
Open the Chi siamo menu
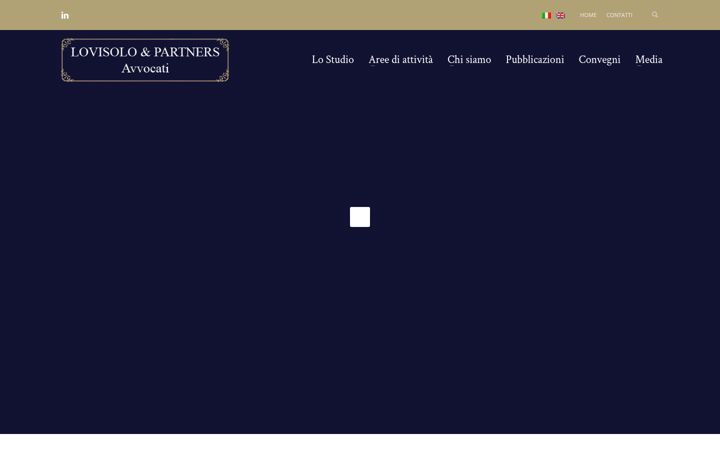(469, 60)
